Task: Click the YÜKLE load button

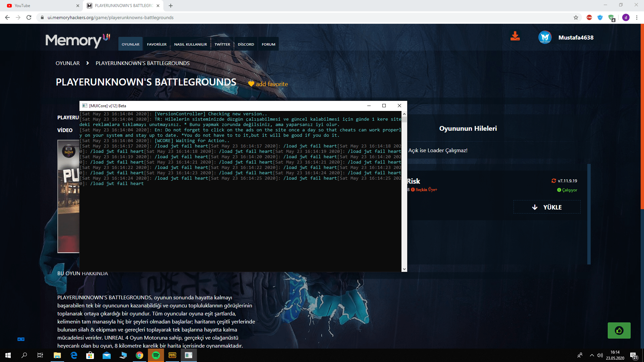Action: coord(547,207)
